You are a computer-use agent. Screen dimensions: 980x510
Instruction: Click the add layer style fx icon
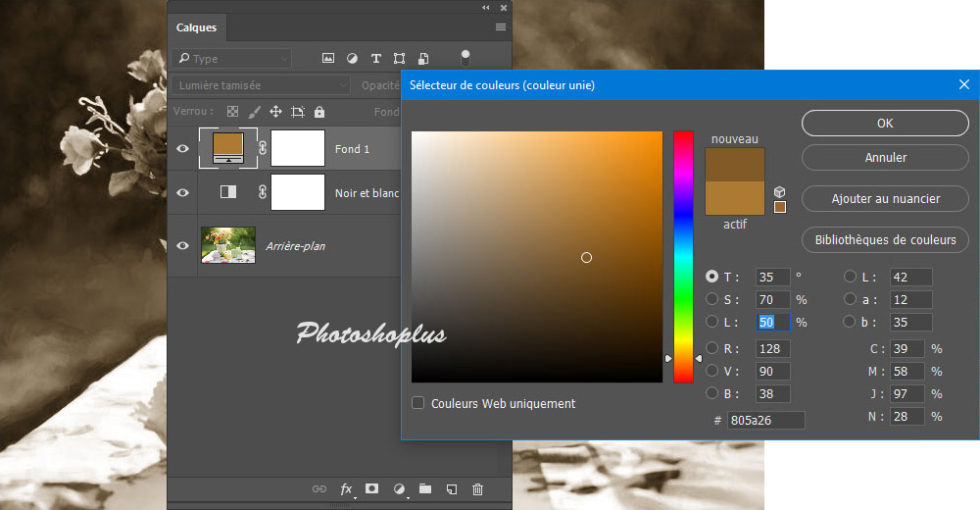click(x=346, y=488)
